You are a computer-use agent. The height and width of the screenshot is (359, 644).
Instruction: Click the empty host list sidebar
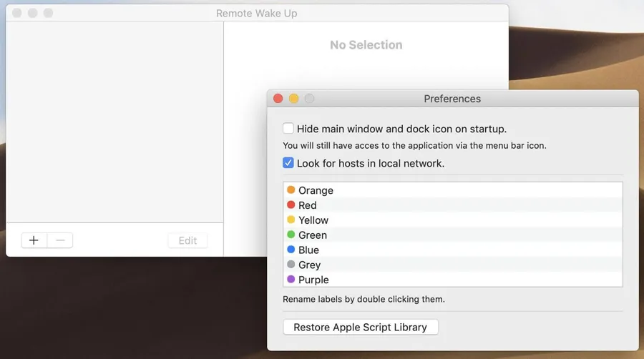click(114, 122)
